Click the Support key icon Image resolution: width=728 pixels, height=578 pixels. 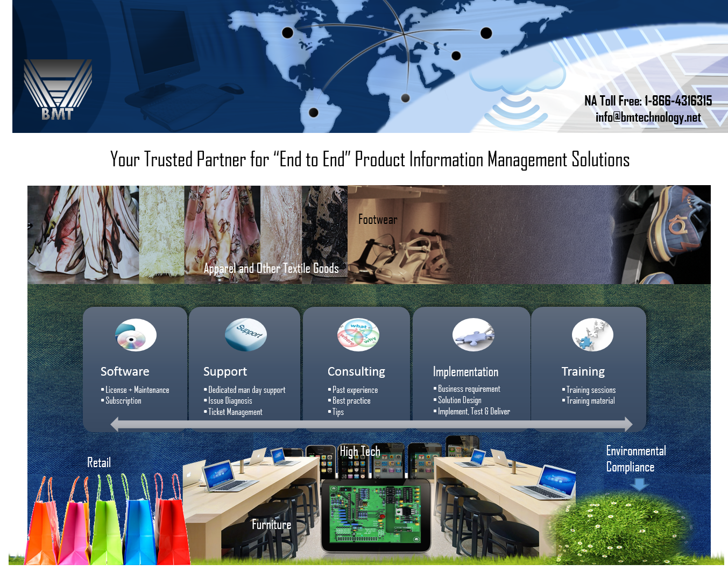245,334
